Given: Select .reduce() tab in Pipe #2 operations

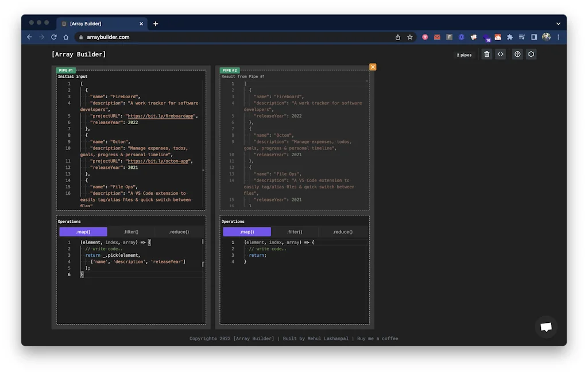Looking at the screenshot, I should point(342,232).
